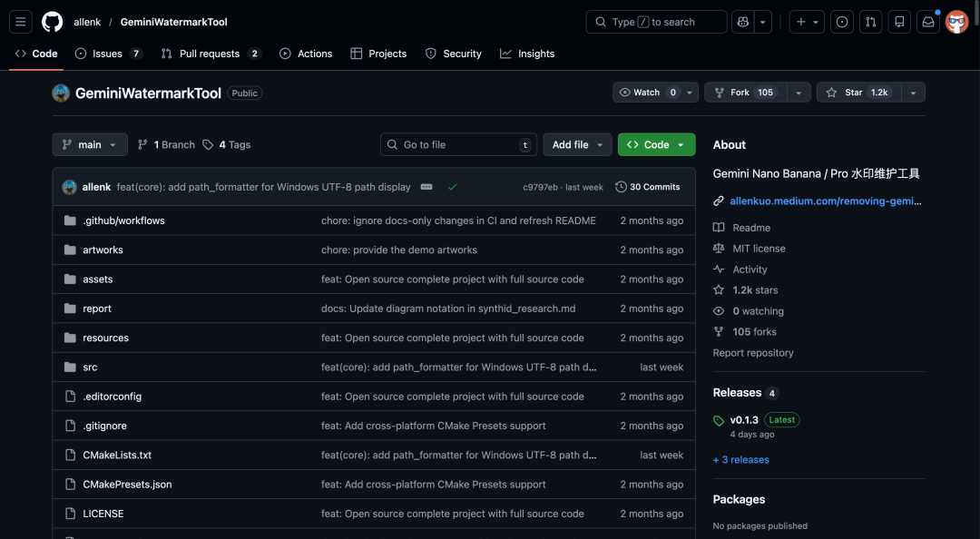This screenshot has height=539, width=980.
Task: Watch the GeminiWatermarkTool repository
Action: [648, 92]
